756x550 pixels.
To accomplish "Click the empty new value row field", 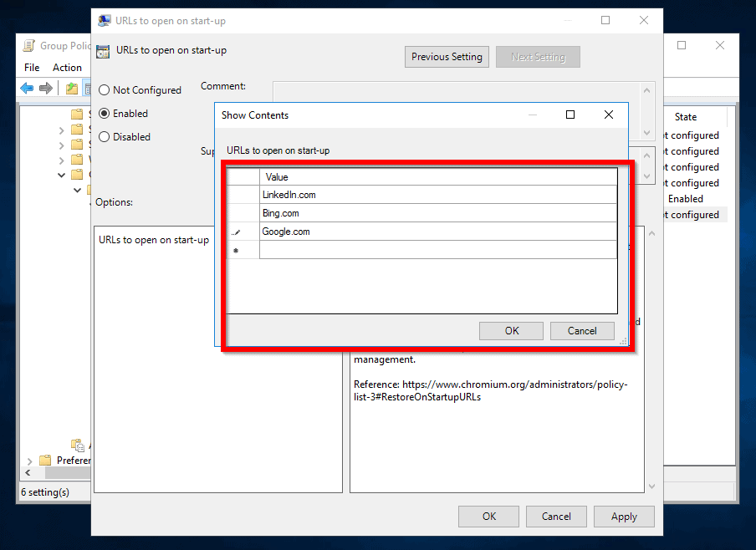I will point(437,250).
